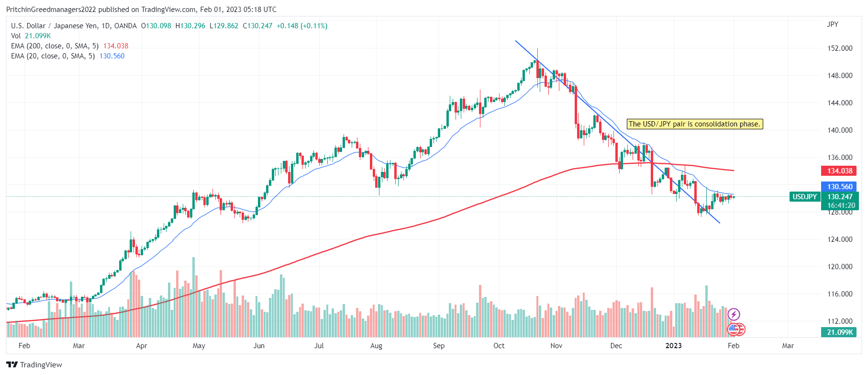Click the 140.000 price axis label
Screen dimensions: 868x375
click(x=840, y=130)
